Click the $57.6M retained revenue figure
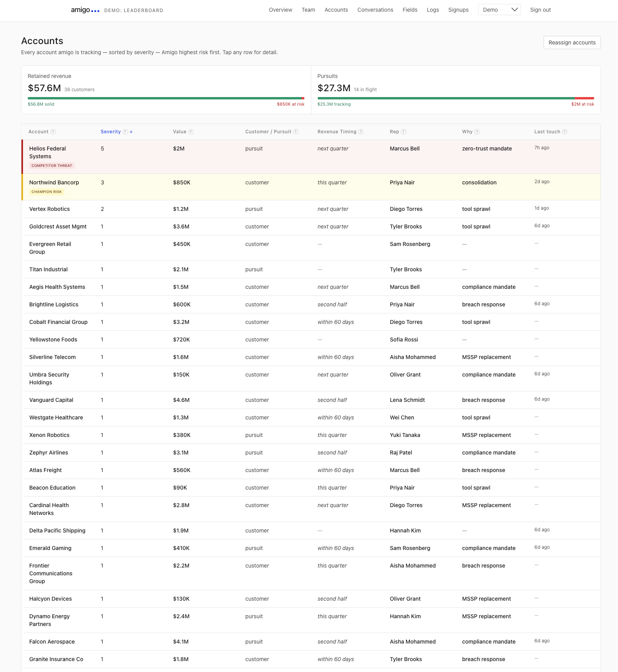This screenshot has height=672, width=618. tap(44, 88)
